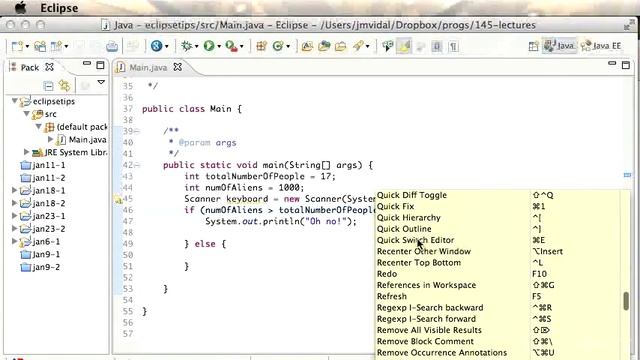The width and height of the screenshot is (640, 360).
Task: Expand the jan18-2 project
Action: 14,203
